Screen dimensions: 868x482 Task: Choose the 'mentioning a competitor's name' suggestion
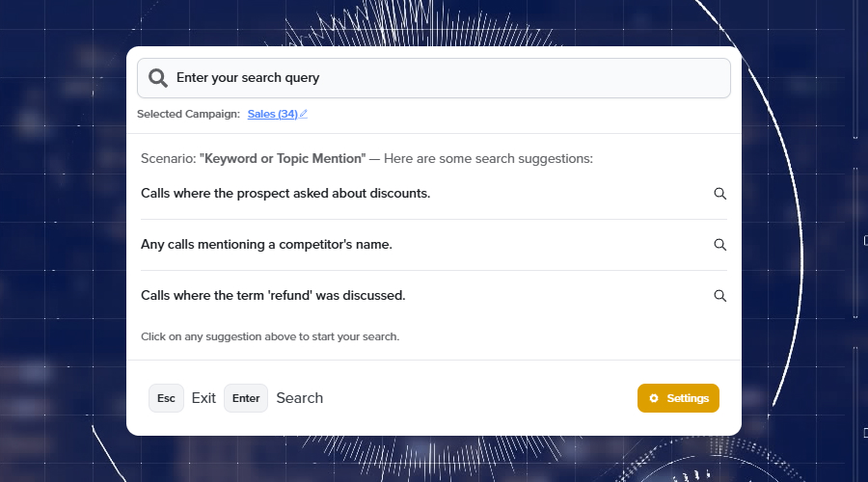click(x=266, y=244)
